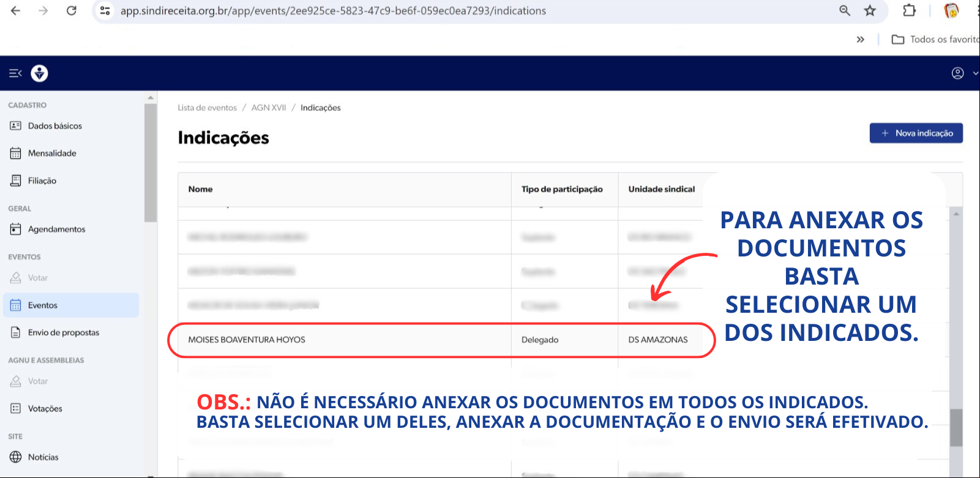Click Unidade sindical column header
This screenshot has width=980, height=478.
(x=662, y=189)
